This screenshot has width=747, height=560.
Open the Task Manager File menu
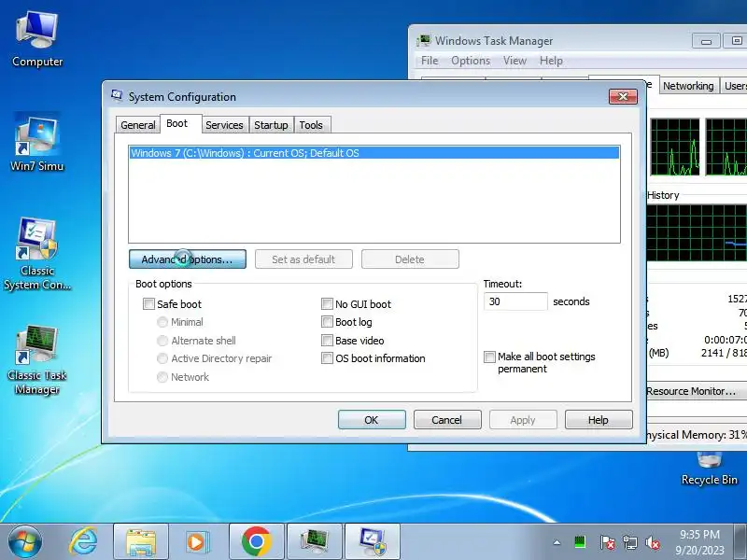pos(430,61)
